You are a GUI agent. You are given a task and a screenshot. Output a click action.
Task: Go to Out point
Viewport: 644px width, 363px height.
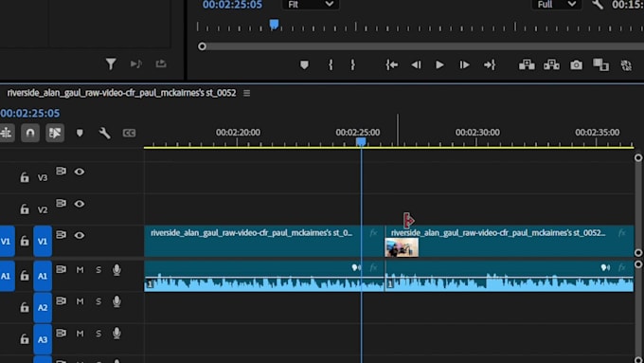point(490,65)
